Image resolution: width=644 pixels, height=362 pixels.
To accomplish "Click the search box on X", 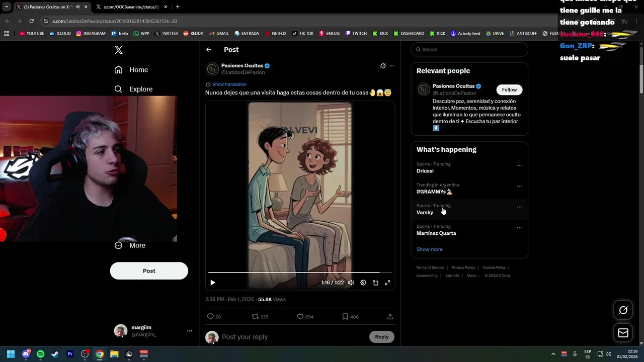I will 469,49.
